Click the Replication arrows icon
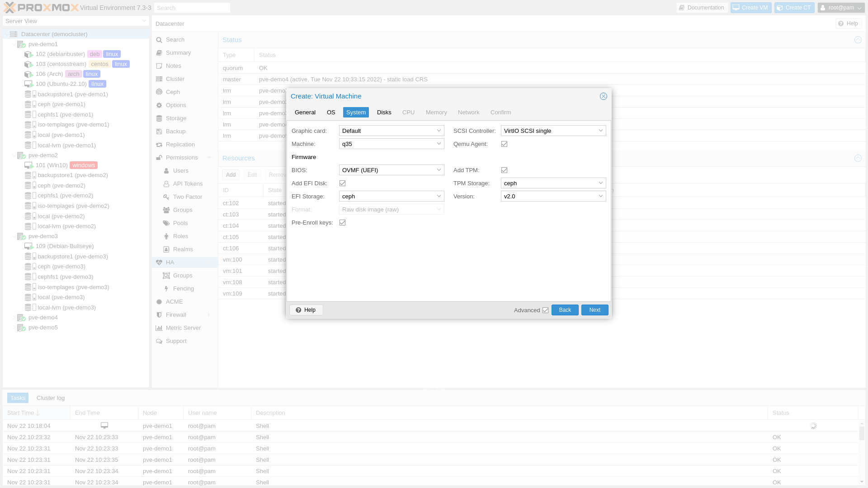 click(x=159, y=145)
